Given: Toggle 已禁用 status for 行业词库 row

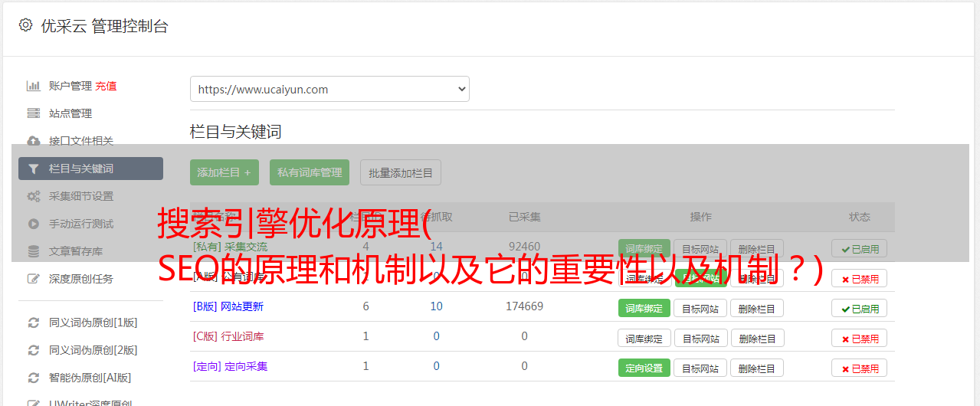Looking at the screenshot, I should point(860,338).
